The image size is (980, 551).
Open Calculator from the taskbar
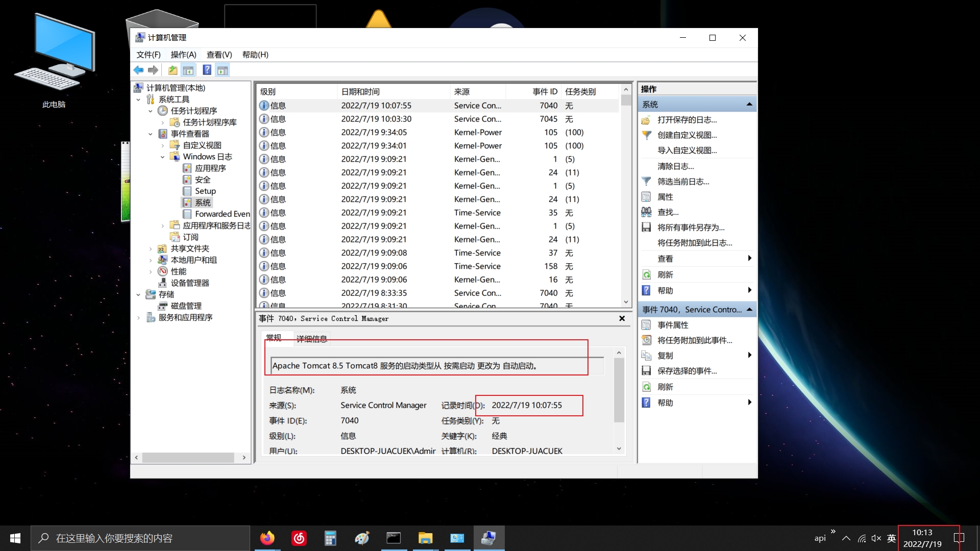[330, 538]
